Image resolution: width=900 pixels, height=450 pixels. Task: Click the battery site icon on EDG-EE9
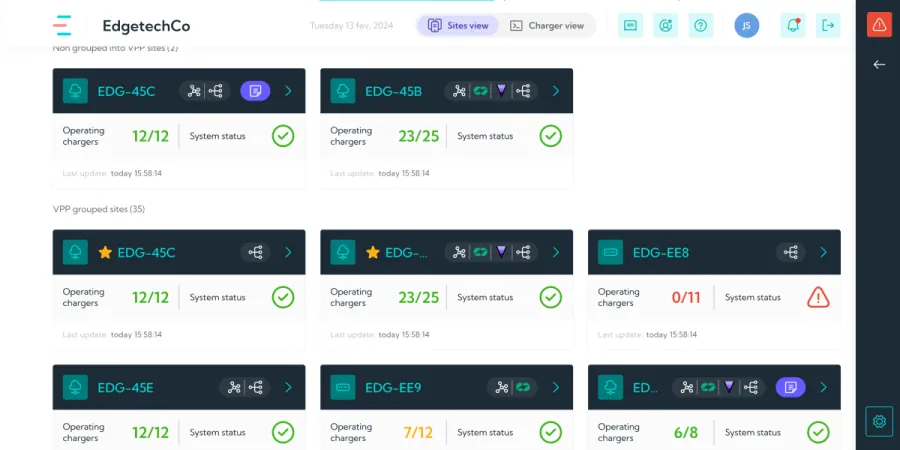pos(343,387)
